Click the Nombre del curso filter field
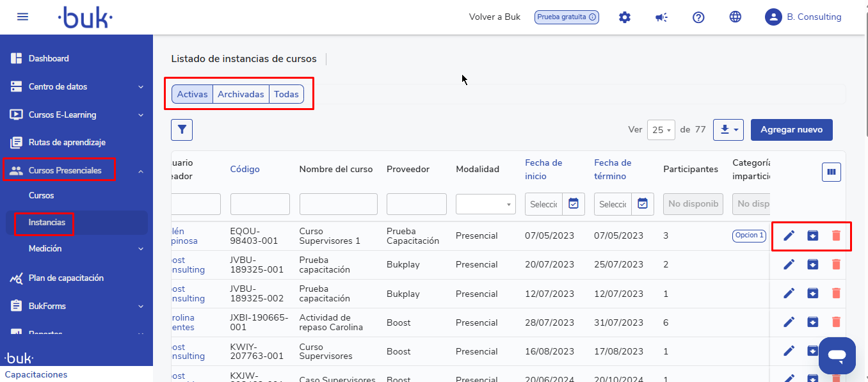 (x=338, y=204)
